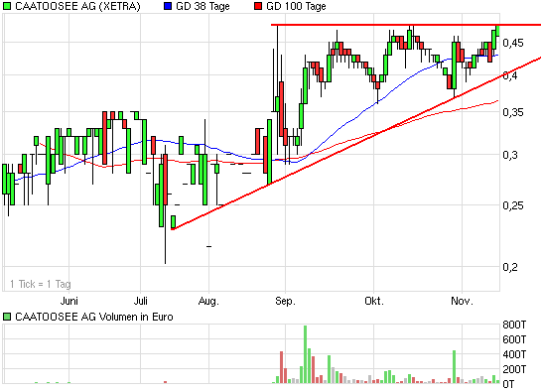Click the 0,45 price axis label
This screenshot has height=392, width=541.
[513, 43]
